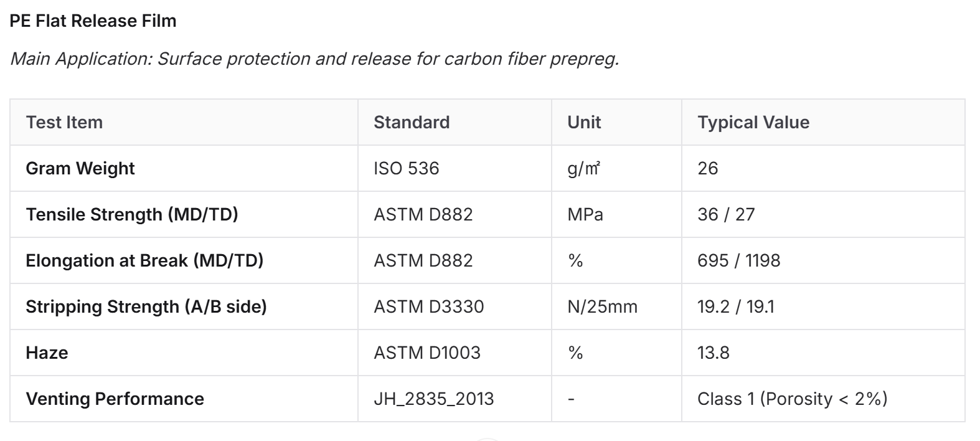
Task: Select the Haze row label
Action: tap(47, 353)
